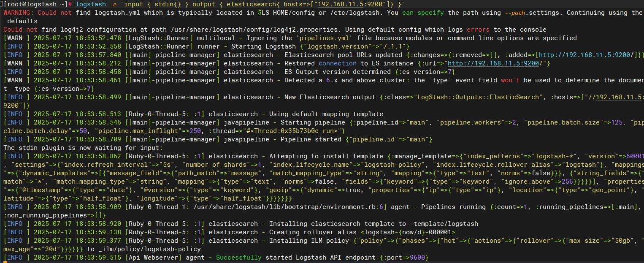Click the latitude field name
This screenshot has width=644, height=263.
[x=18, y=198]
